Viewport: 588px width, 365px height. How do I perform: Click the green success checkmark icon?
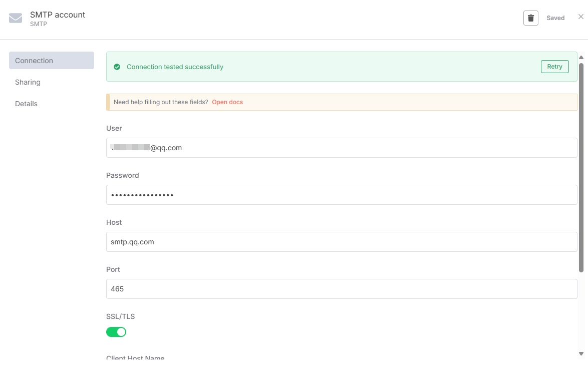[x=117, y=67]
